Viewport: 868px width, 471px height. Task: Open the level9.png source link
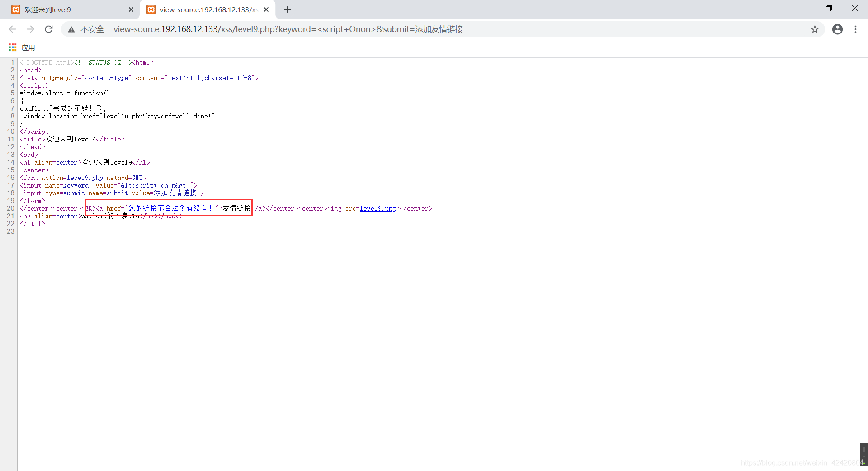(377, 208)
